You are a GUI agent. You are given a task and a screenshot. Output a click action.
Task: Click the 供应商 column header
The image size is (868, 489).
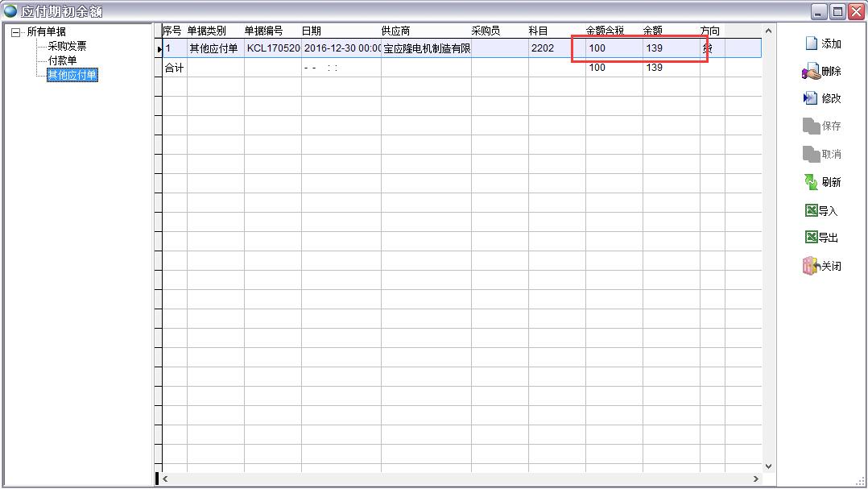pos(395,31)
